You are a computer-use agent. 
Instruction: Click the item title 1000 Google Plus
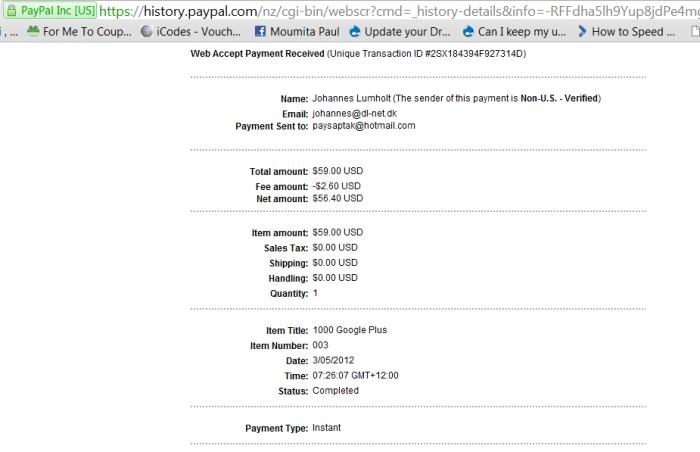click(x=350, y=330)
